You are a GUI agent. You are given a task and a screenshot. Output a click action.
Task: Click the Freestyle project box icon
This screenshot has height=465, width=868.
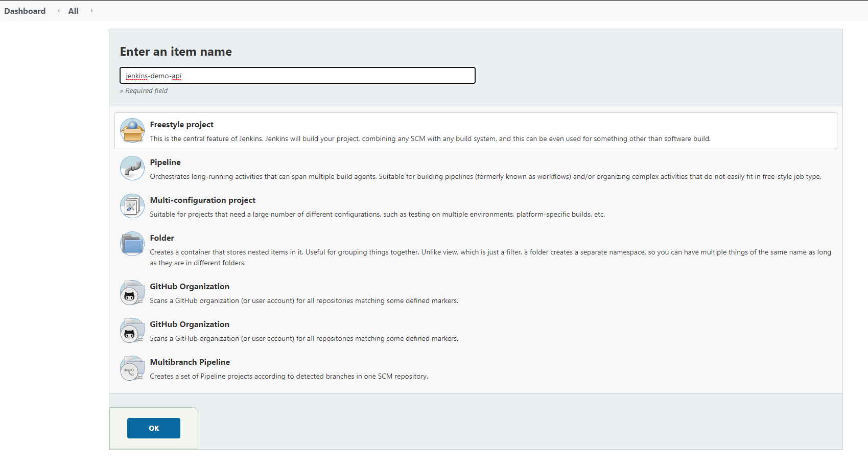(x=132, y=130)
